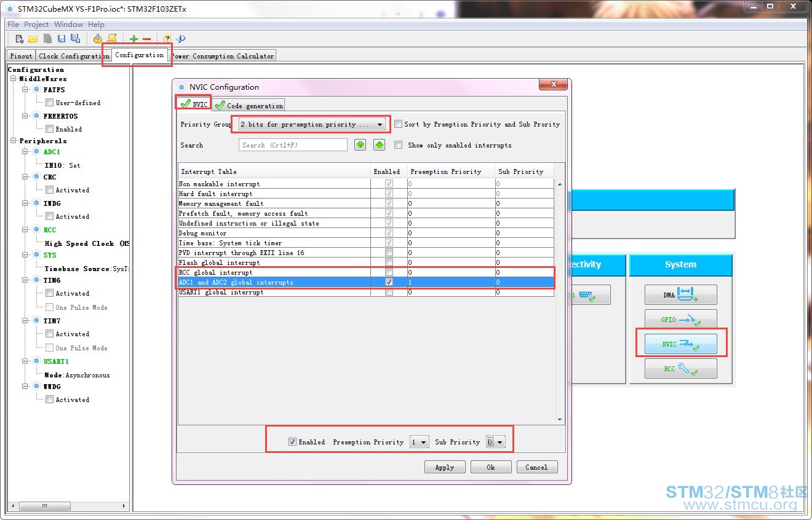Enable the RCC global interrupt checkbox
Screen dimensions: 812x520
[x=389, y=272]
